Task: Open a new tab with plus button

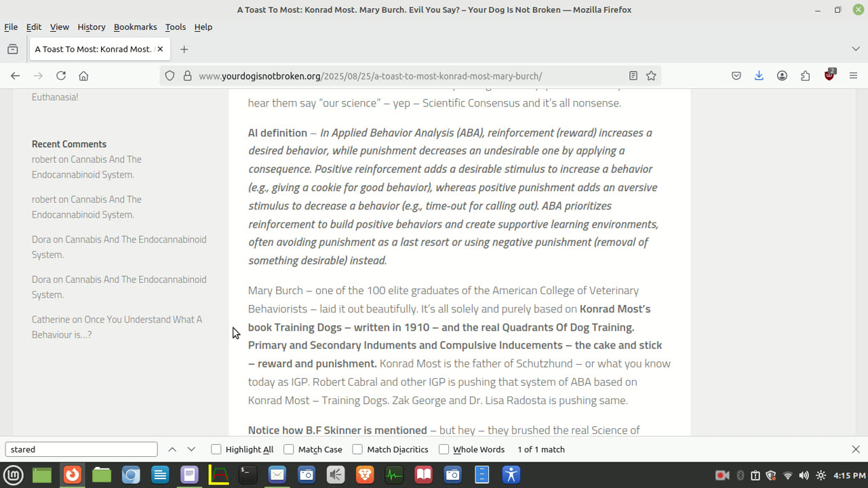Action: [184, 49]
